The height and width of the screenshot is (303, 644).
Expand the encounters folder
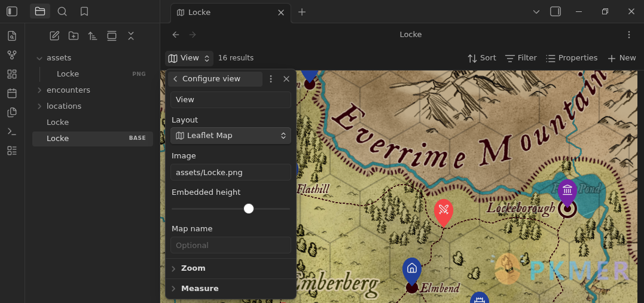click(x=39, y=90)
